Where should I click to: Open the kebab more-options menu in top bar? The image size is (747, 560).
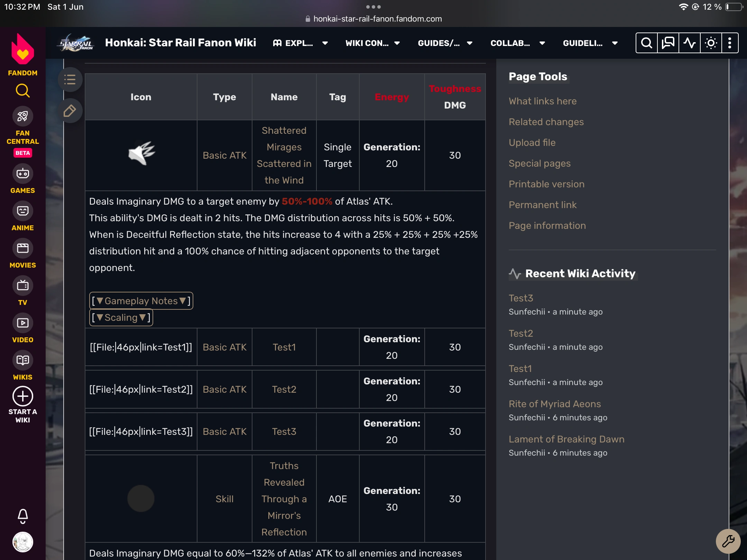tap(730, 43)
